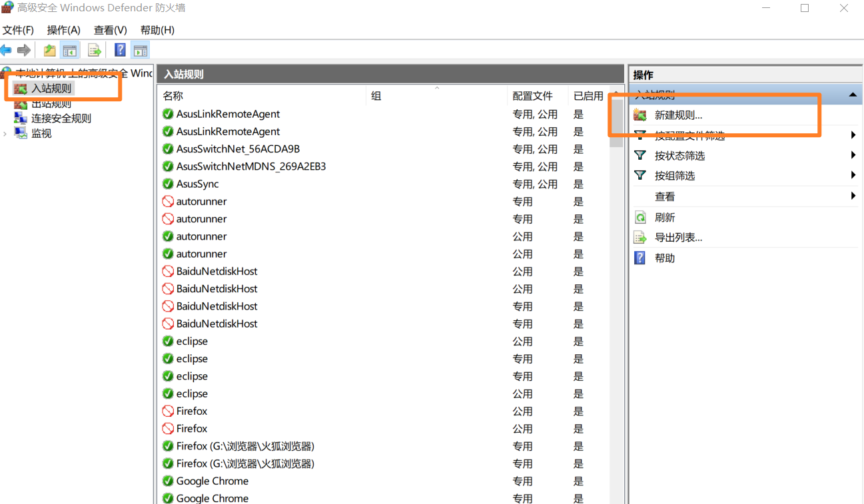Click the 新建规则... icon in actions pane

pos(640,115)
